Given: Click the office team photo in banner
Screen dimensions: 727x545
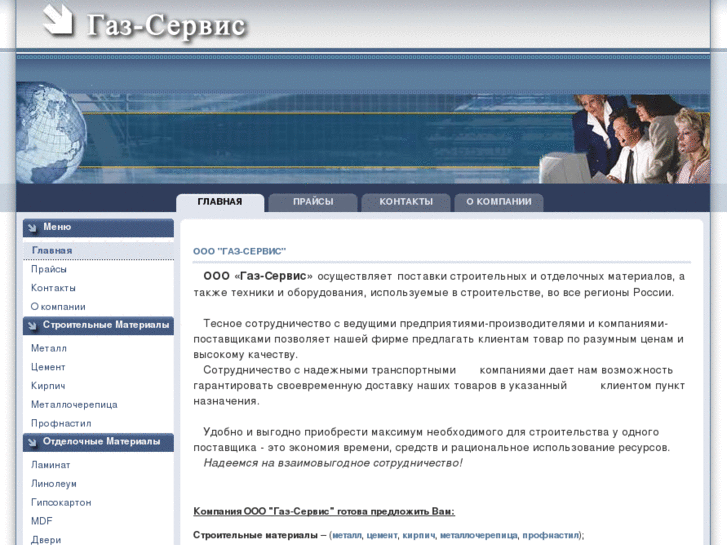Looking at the screenshot, I should tap(625, 139).
